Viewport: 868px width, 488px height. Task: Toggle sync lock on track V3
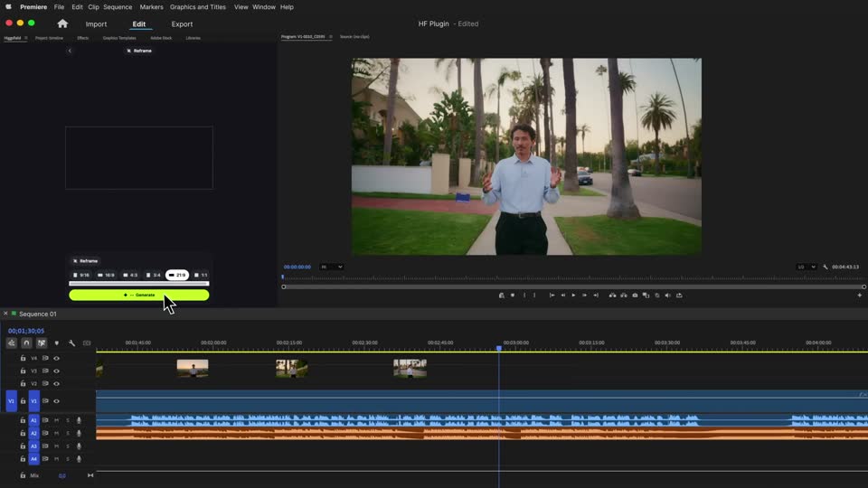(45, 371)
